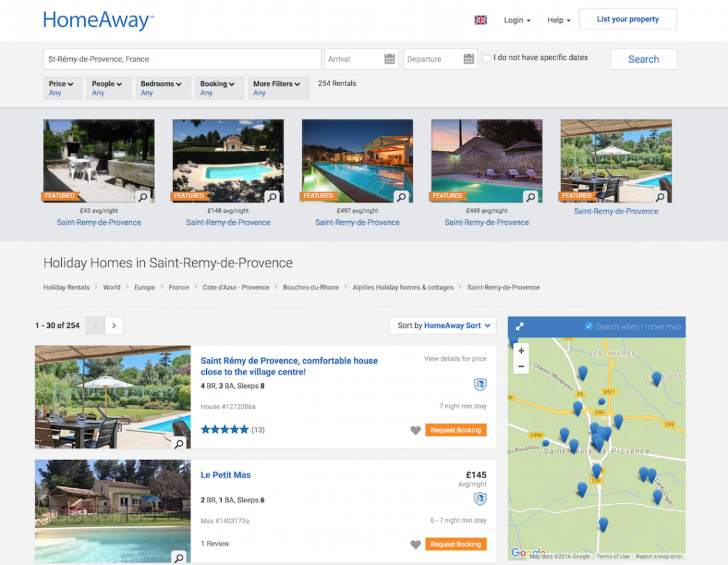Screen dimensions: 728x565
Task: Click the map pin near Les Tuileries
Action: 582,372
